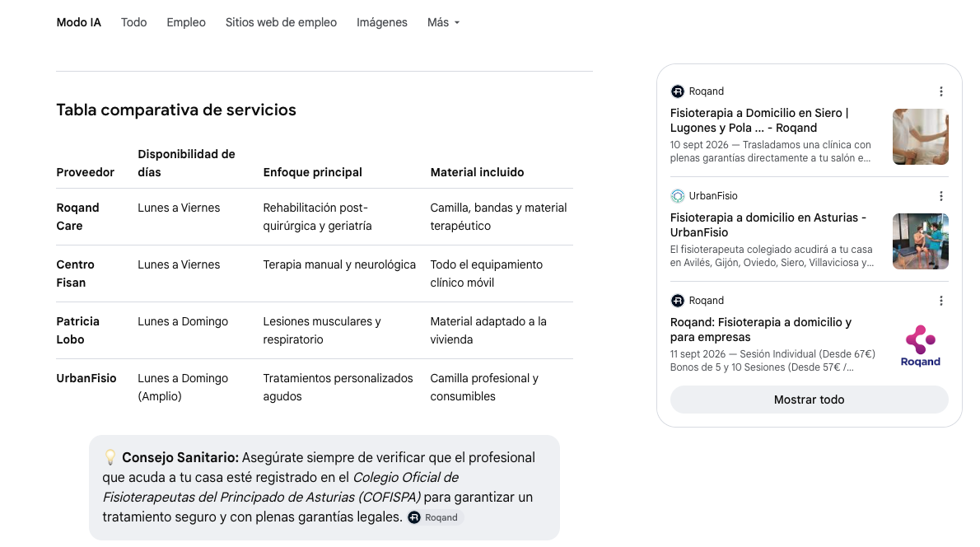Open Fisioterapia a domicilio en Asturias link

[x=768, y=225]
